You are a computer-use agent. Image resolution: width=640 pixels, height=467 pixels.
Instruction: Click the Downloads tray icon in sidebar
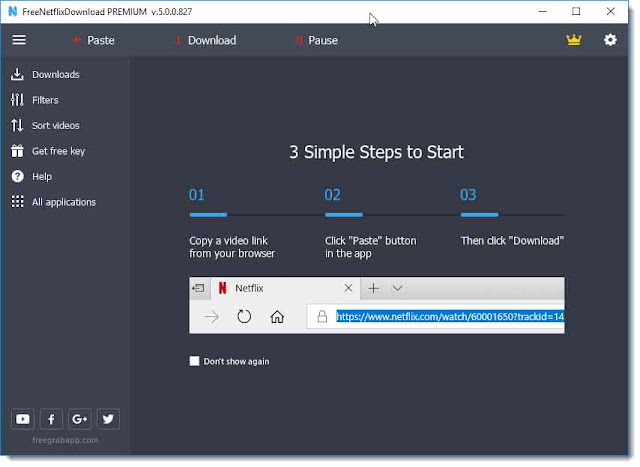tap(17, 74)
